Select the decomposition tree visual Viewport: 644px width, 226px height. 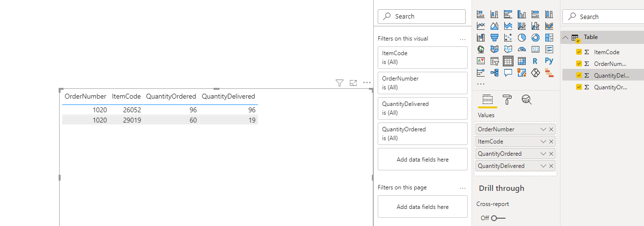[x=494, y=73]
